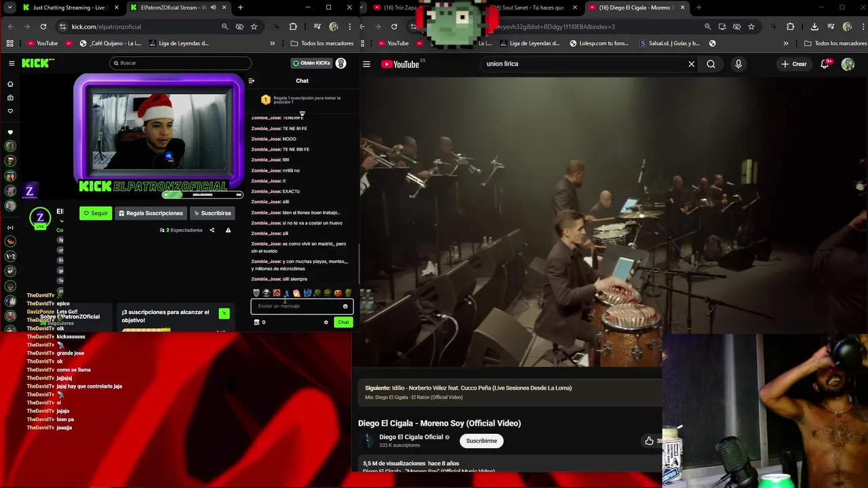868x488 pixels.
Task: Switch to Just Chatting Streaming tab
Action: point(70,7)
